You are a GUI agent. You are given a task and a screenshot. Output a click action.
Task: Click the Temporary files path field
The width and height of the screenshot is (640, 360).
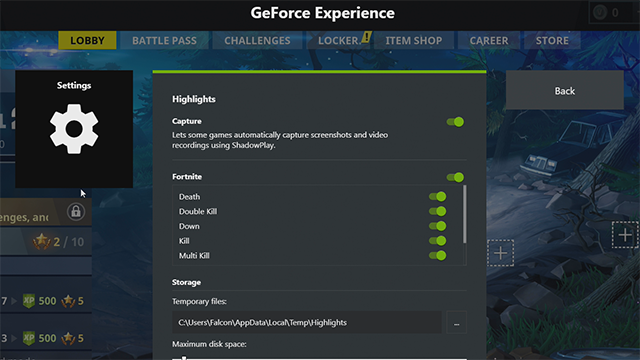(307, 322)
